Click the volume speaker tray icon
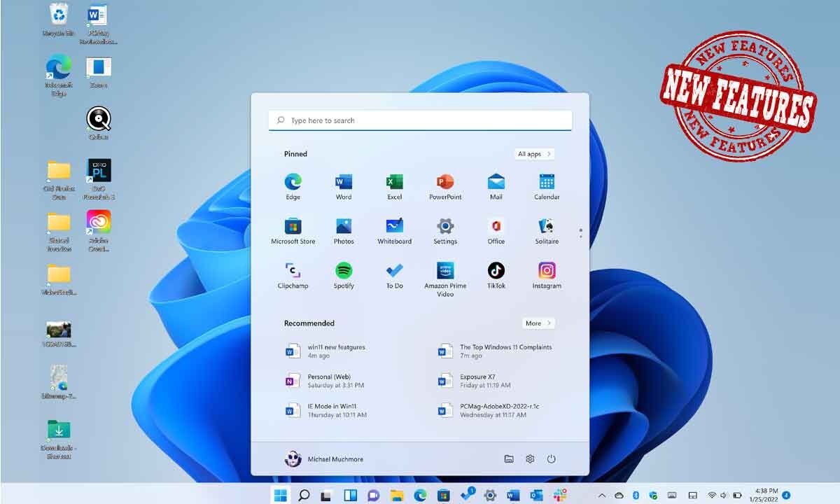This screenshot has height=504, width=840. (724, 496)
